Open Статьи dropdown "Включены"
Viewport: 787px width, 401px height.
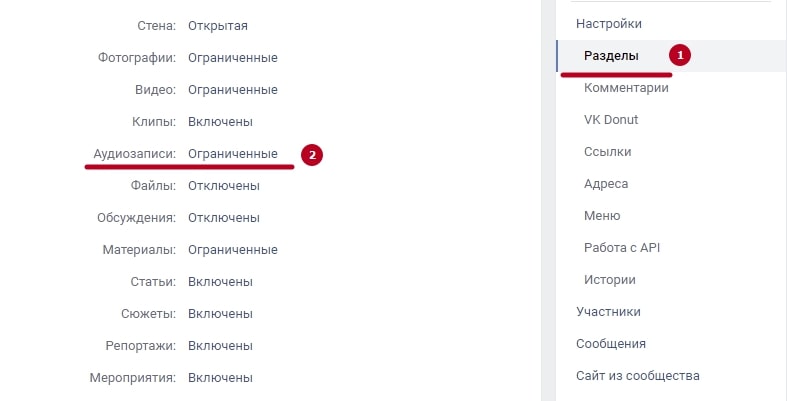(x=220, y=282)
